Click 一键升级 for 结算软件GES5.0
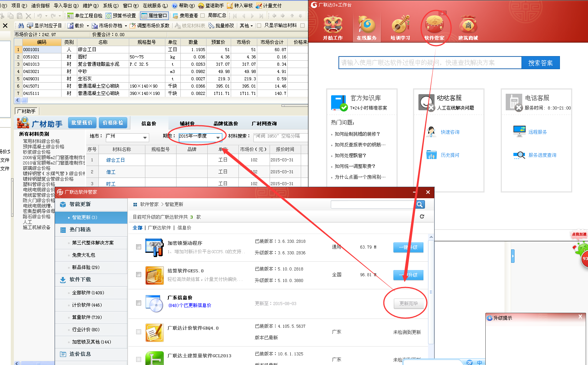588x365 pixels. tap(408, 275)
